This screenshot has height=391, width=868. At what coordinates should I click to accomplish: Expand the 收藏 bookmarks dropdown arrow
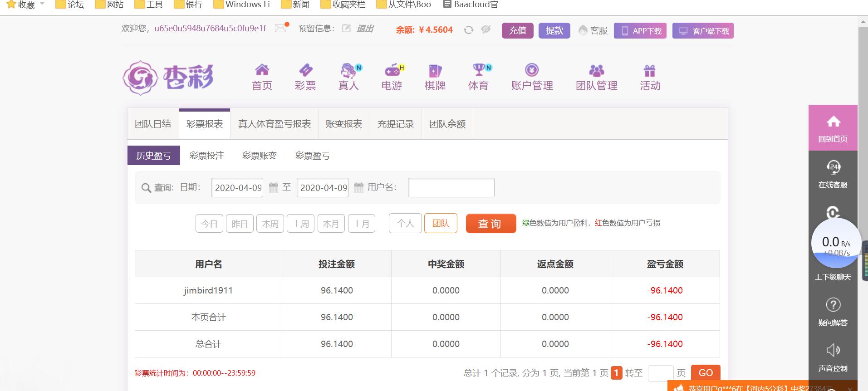tap(42, 4)
